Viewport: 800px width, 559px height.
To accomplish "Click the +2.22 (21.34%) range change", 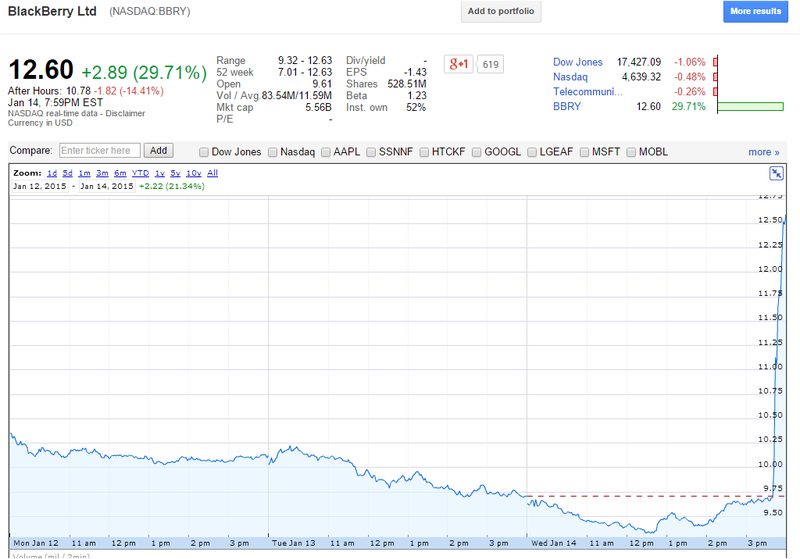I will (x=172, y=186).
